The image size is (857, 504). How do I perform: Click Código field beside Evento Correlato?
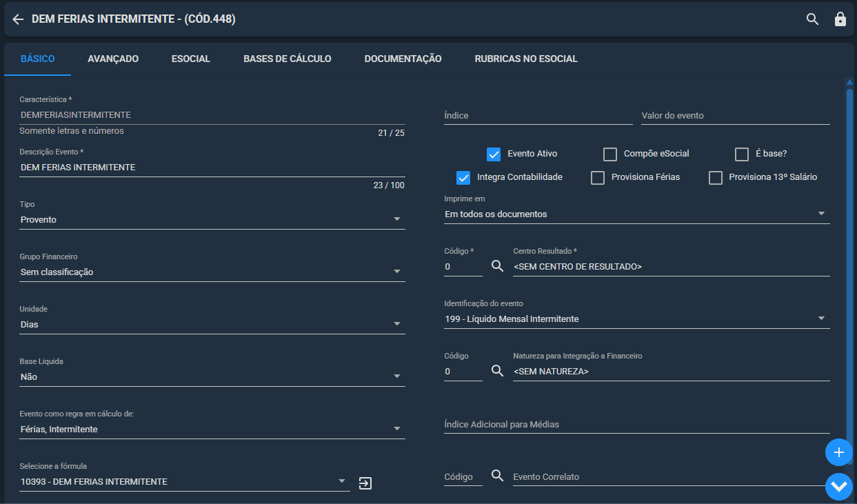tap(463, 476)
